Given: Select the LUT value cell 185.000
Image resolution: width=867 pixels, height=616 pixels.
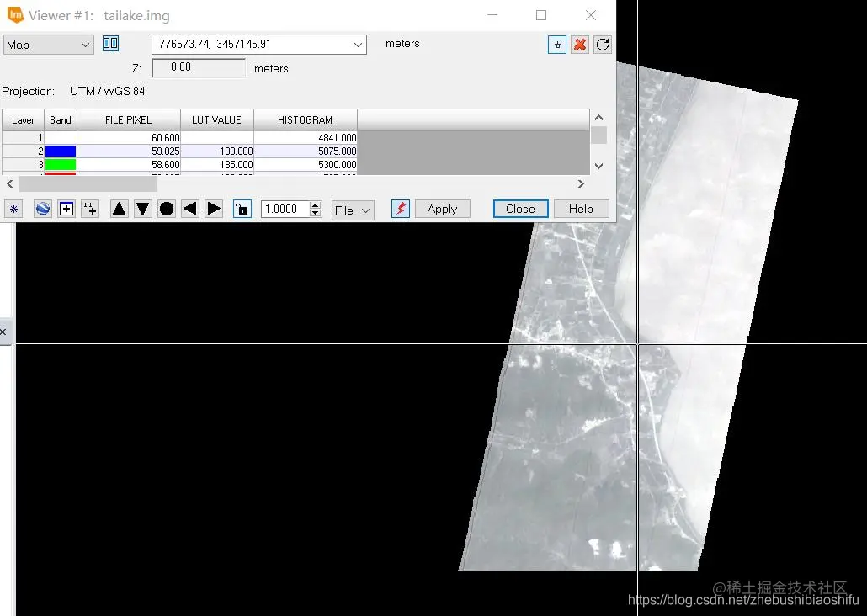Looking at the screenshot, I should [217, 164].
